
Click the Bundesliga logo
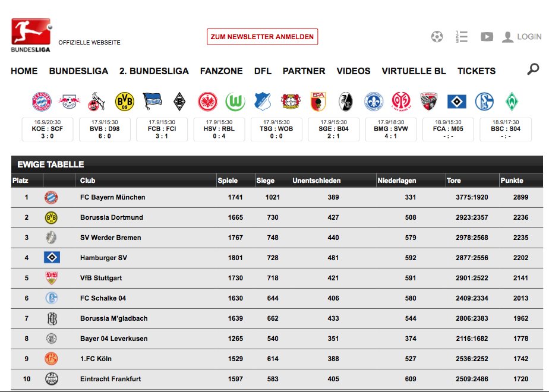31,35
